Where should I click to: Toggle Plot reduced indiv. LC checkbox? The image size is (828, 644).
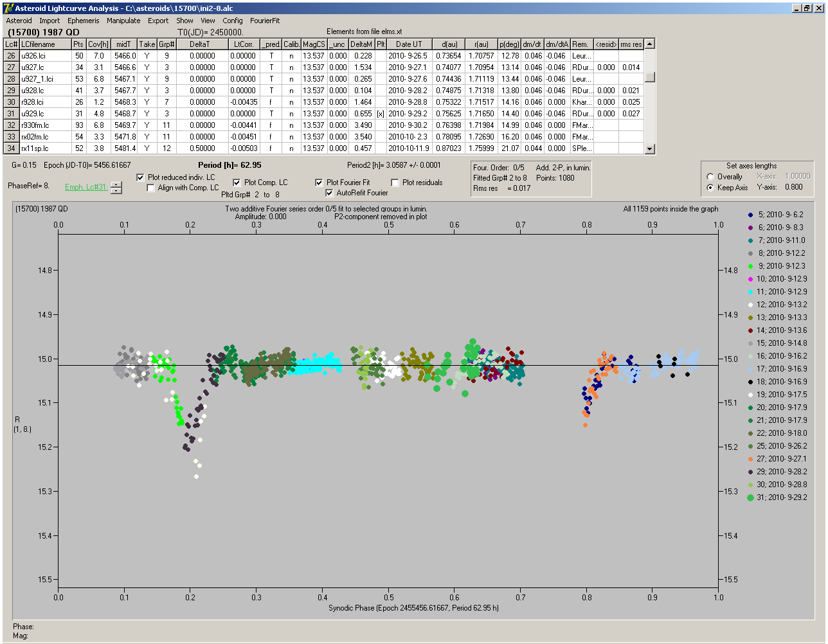(x=141, y=177)
